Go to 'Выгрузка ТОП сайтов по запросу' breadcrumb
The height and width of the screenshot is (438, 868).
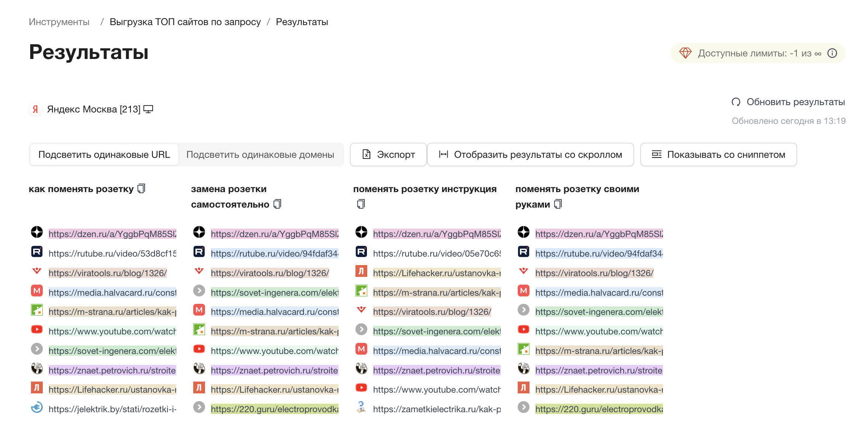pos(185,22)
